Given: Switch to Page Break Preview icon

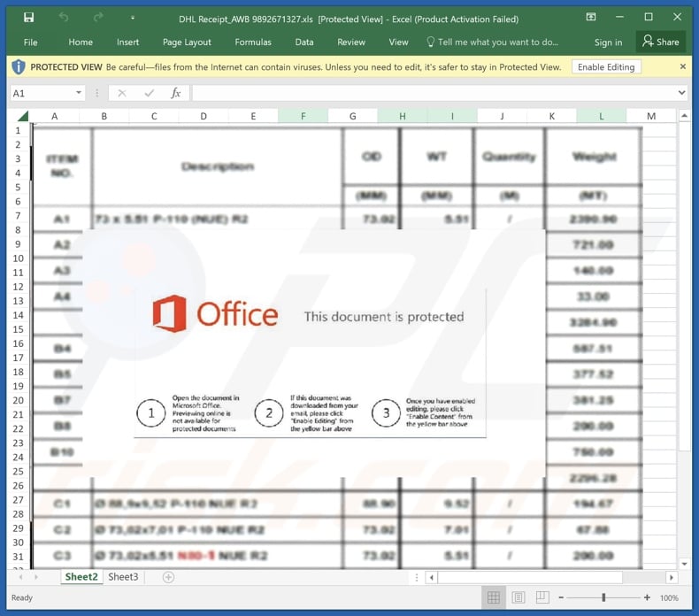Looking at the screenshot, I should click(542, 597).
